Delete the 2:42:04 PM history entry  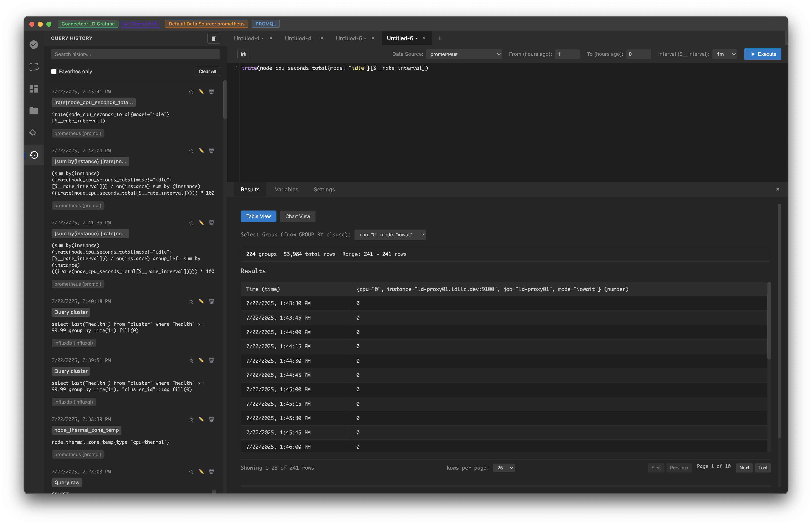[x=211, y=150]
